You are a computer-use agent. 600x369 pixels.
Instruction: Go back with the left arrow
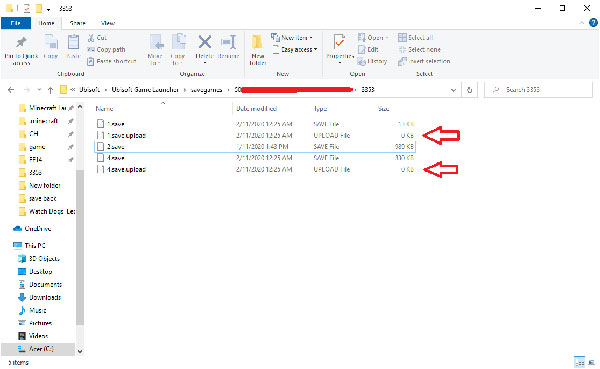point(11,90)
